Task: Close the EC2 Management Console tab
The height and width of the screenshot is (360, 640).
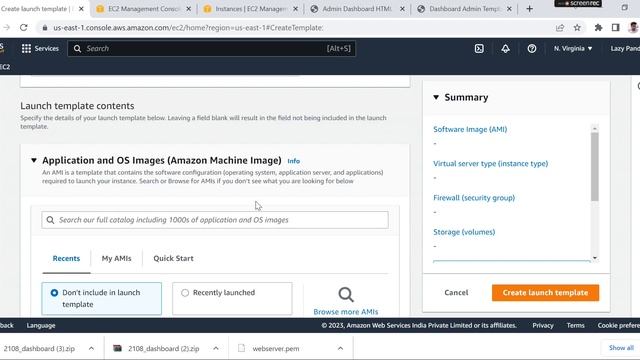Action: click(x=188, y=9)
